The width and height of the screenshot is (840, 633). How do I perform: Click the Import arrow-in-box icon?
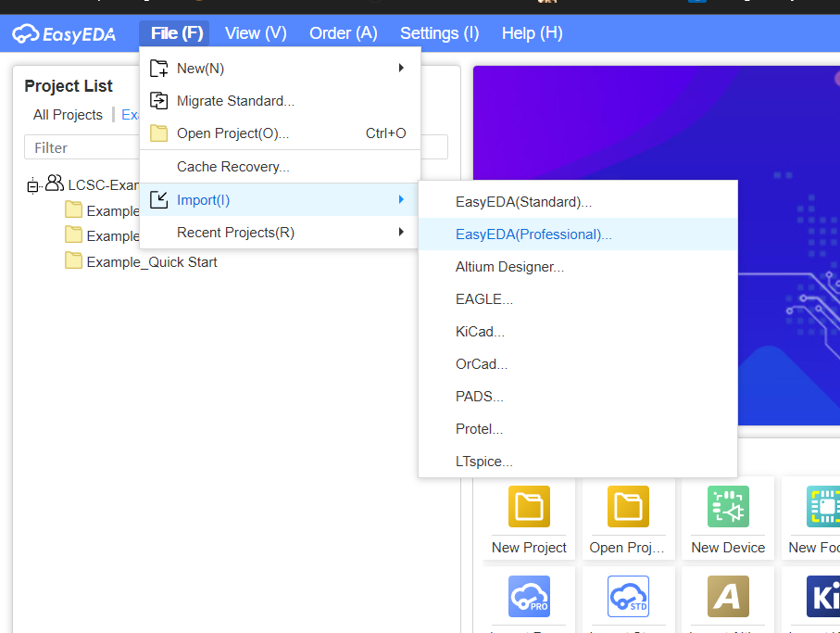coord(158,200)
